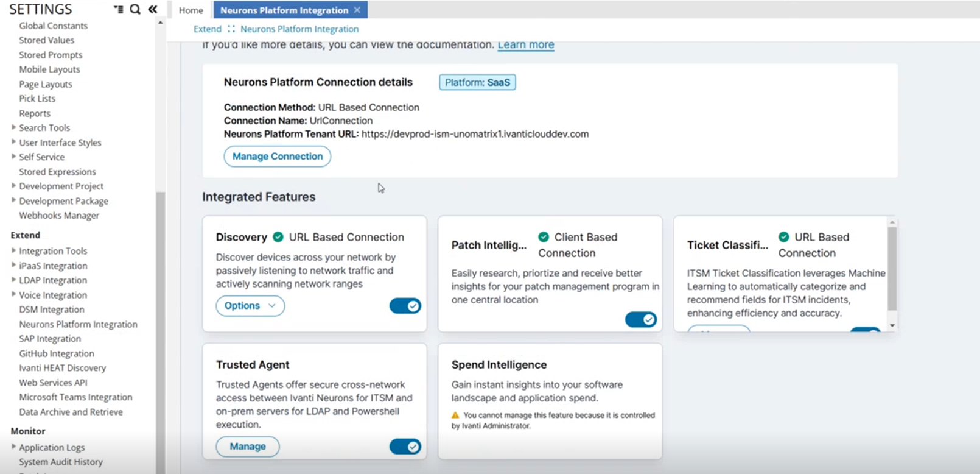This screenshot has height=474, width=980.
Task: Click the green check icon next to Discovery
Action: coord(278,237)
